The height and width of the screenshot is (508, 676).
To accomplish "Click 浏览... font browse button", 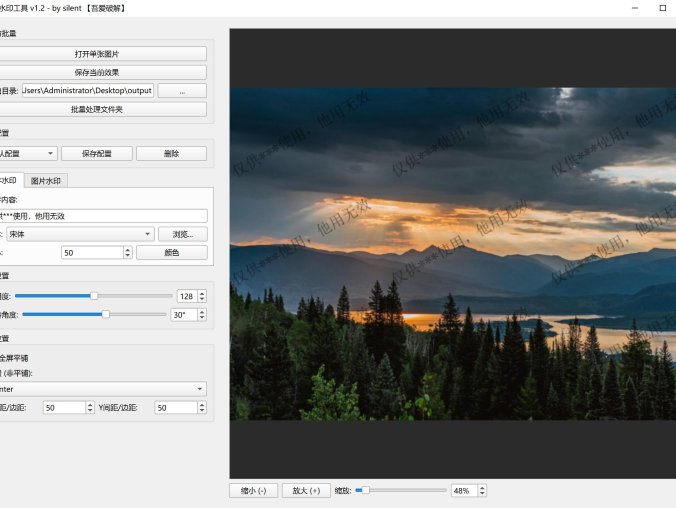I will coord(183,234).
